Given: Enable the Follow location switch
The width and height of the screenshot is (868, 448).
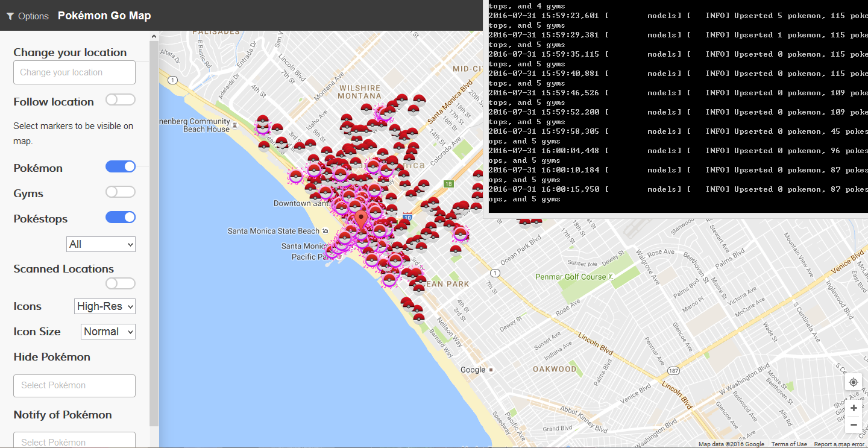Looking at the screenshot, I should [121, 99].
